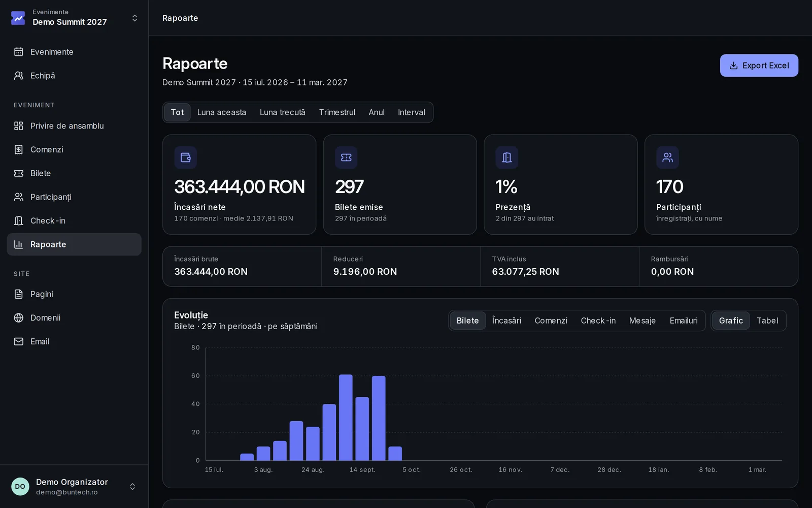Switch chart view to Grafic
The height and width of the screenshot is (508, 812).
tap(731, 321)
